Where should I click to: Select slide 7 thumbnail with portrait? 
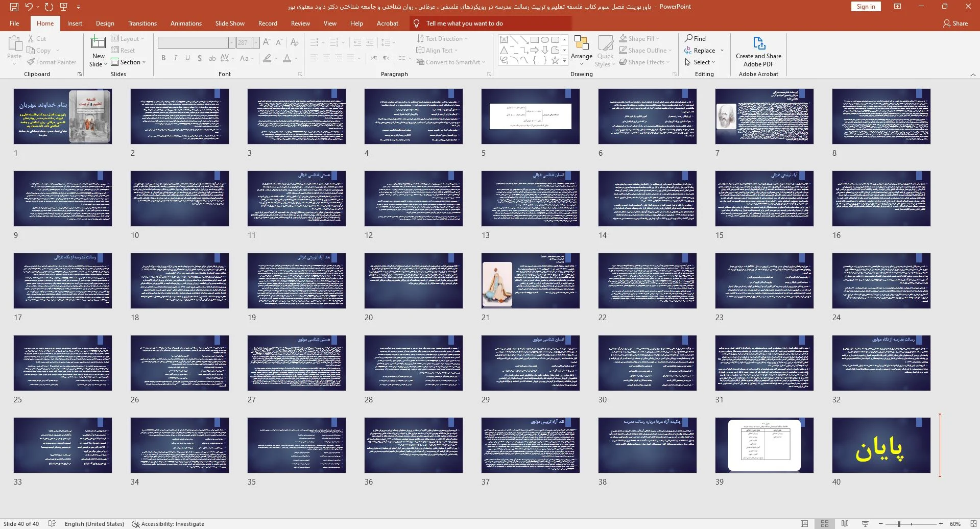764,116
